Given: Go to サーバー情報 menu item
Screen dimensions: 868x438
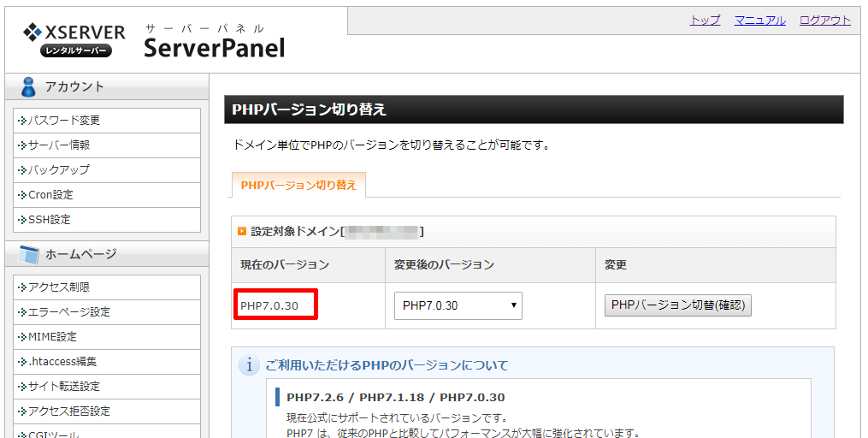Looking at the screenshot, I should click(59, 145).
